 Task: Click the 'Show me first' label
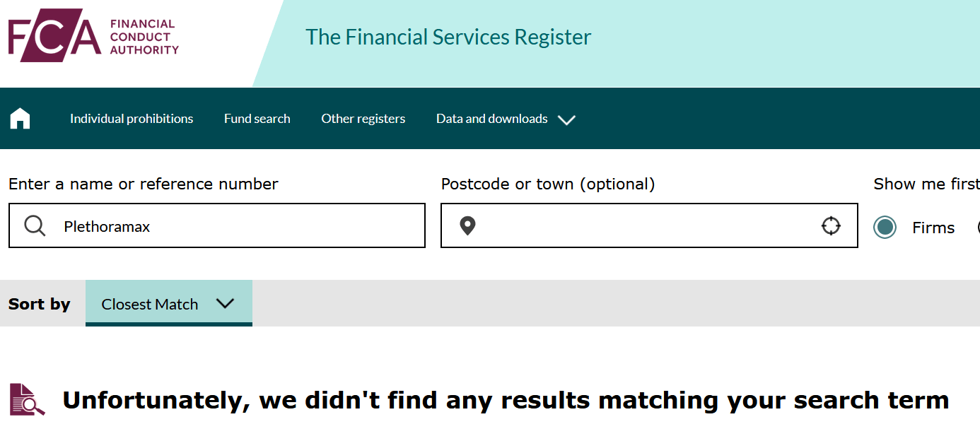click(926, 184)
